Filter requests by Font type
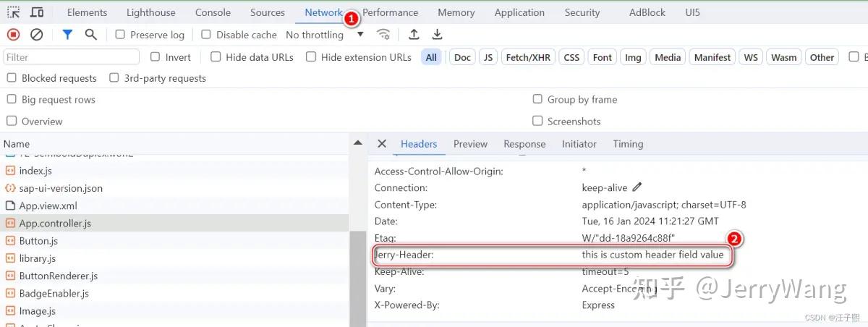The image size is (868, 327). coord(602,57)
